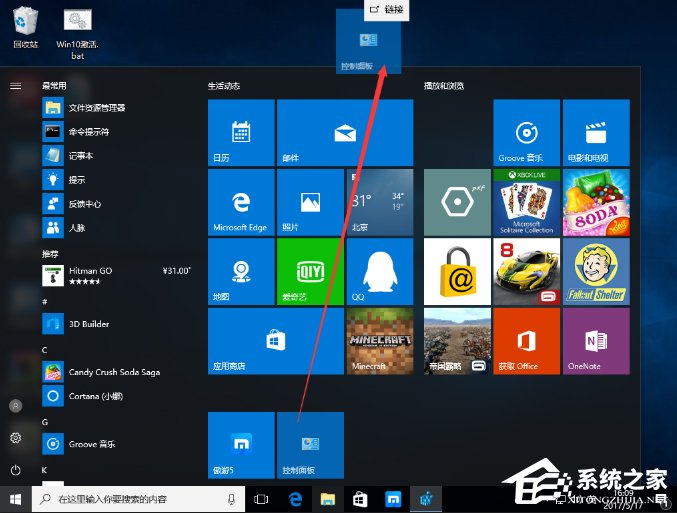Open the 回收站 desktop icon
The image size is (677, 513).
coord(26,25)
